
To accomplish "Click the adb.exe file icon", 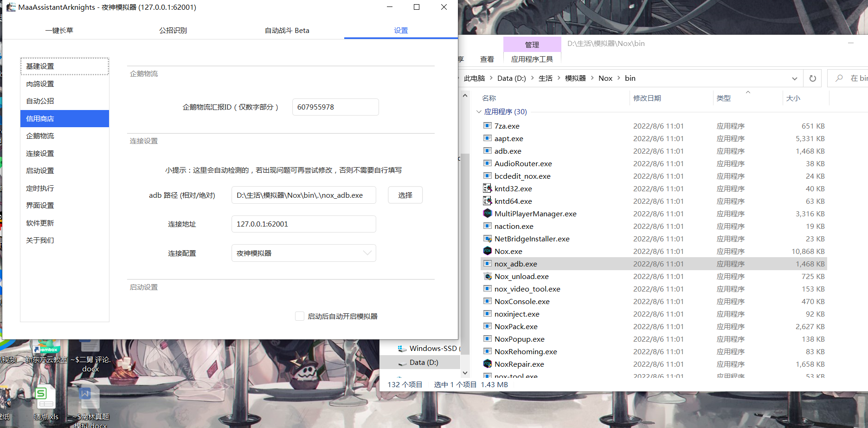I will (x=488, y=151).
